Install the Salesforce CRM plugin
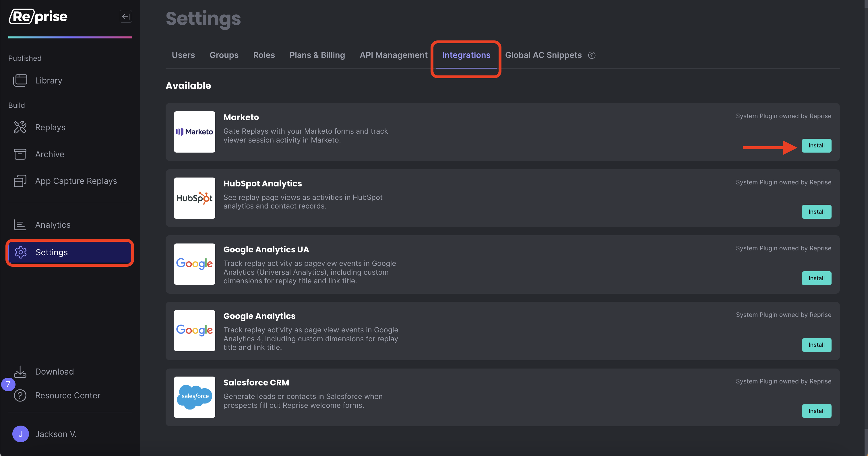 tap(816, 411)
